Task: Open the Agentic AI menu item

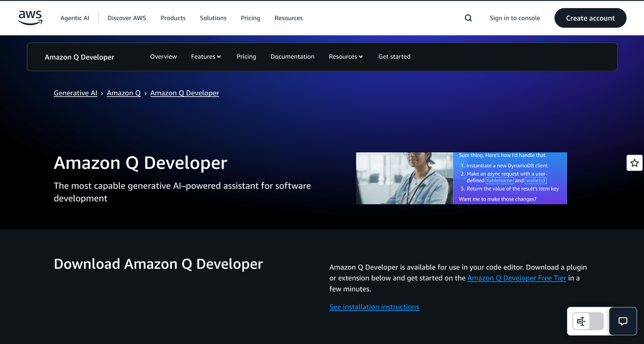Action: click(75, 18)
